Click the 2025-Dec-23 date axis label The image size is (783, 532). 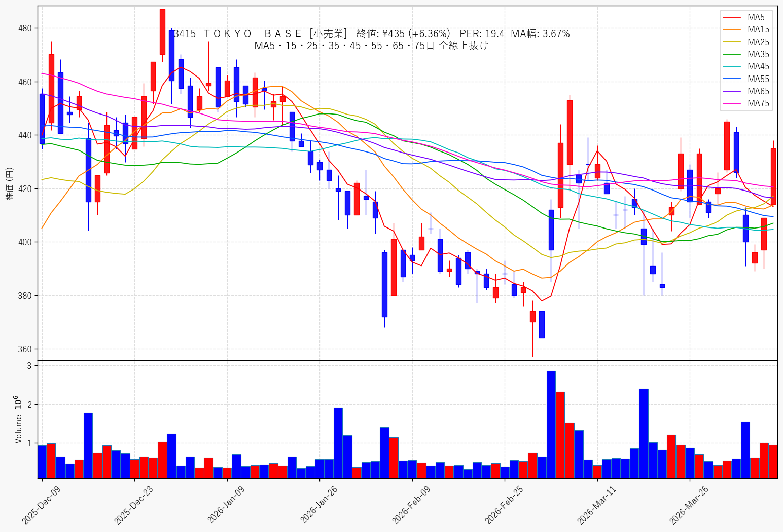134,505
